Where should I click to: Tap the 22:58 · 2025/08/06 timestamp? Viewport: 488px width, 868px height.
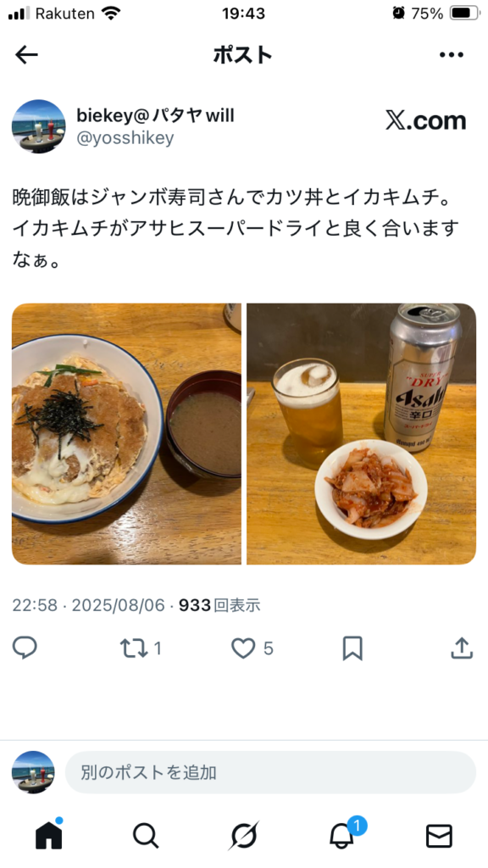pyautogui.click(x=88, y=605)
